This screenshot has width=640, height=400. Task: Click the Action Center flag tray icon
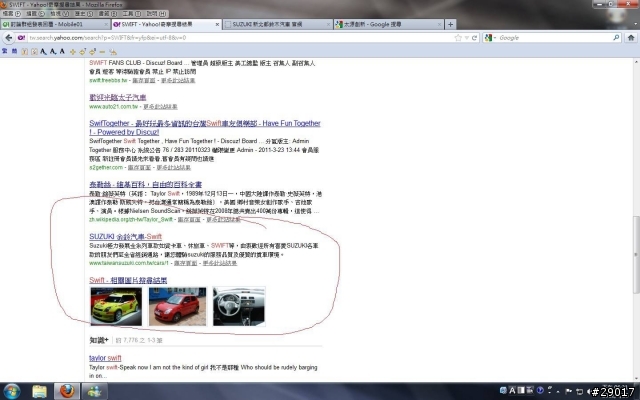(x=568, y=391)
